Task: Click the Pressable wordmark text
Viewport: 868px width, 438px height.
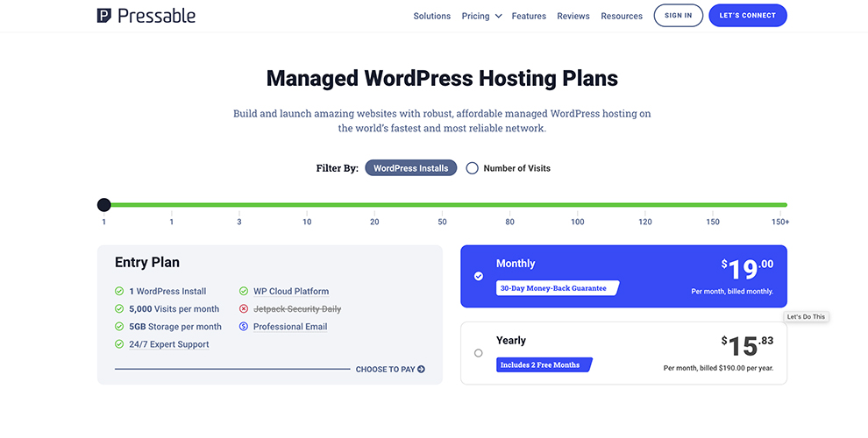Action: coord(157,16)
